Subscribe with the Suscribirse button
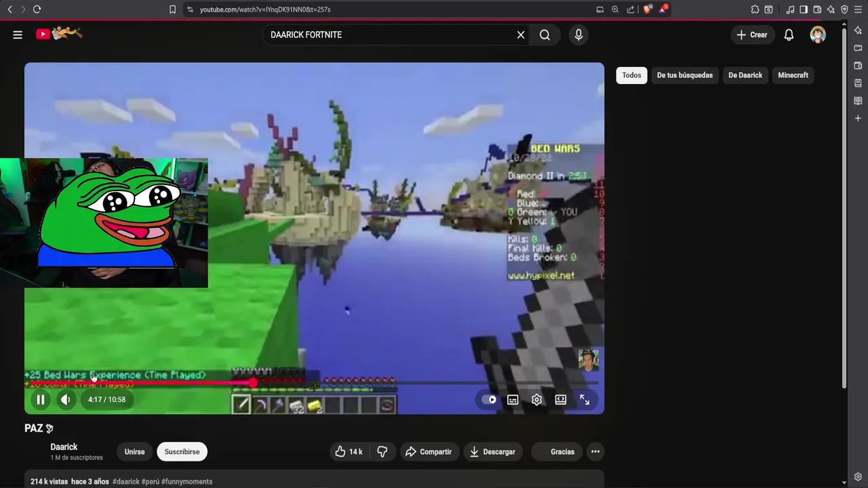Screen dimensions: 868x488 [x=182, y=452]
